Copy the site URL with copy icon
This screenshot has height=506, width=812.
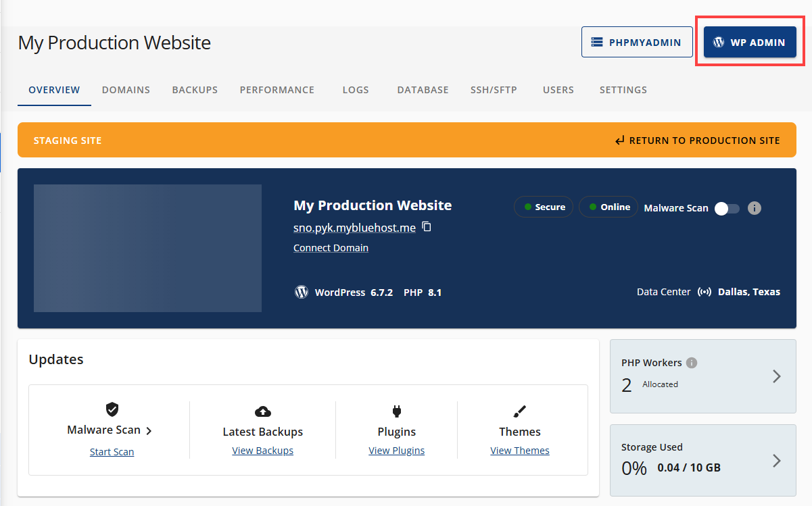point(427,227)
